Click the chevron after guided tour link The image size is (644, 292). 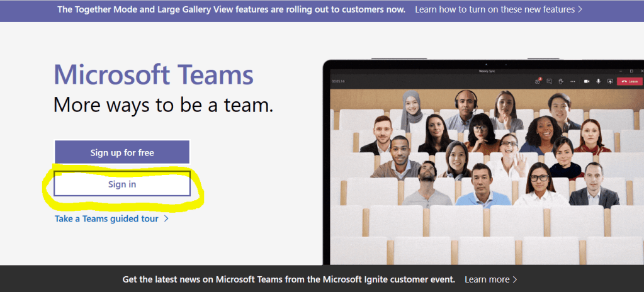click(x=166, y=219)
